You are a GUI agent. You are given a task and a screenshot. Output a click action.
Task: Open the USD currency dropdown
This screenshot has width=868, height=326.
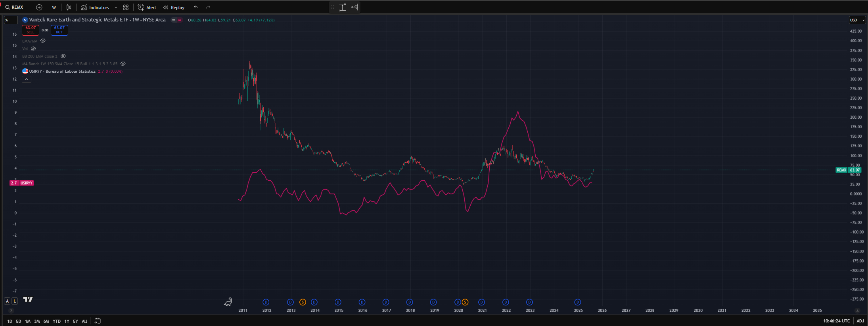pos(857,20)
